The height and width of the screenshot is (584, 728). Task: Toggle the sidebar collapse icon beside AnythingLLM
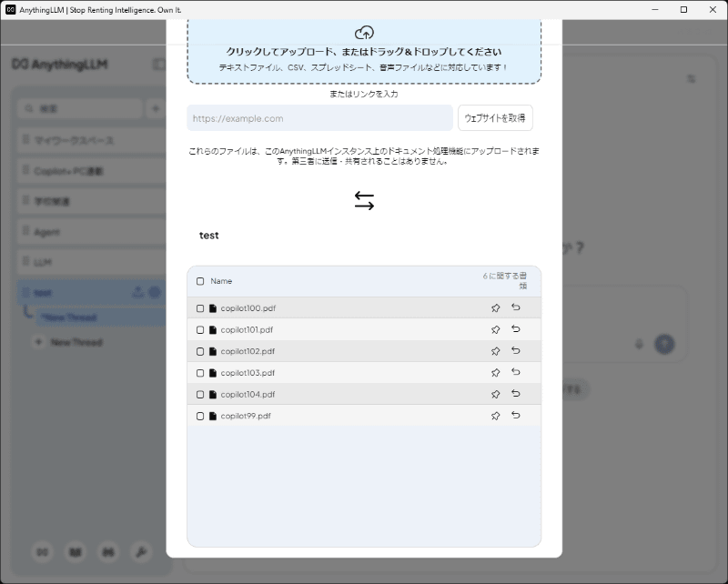pos(159,64)
